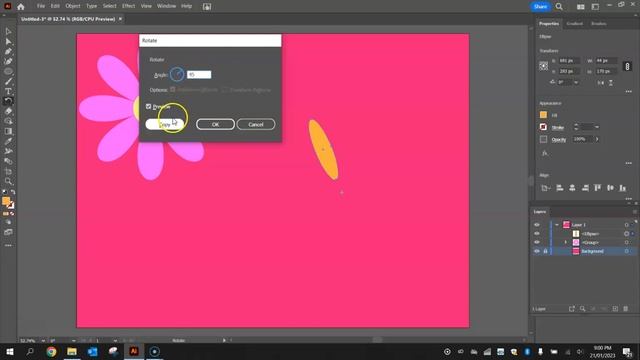
Task: Open the File menu
Action: (41, 6)
